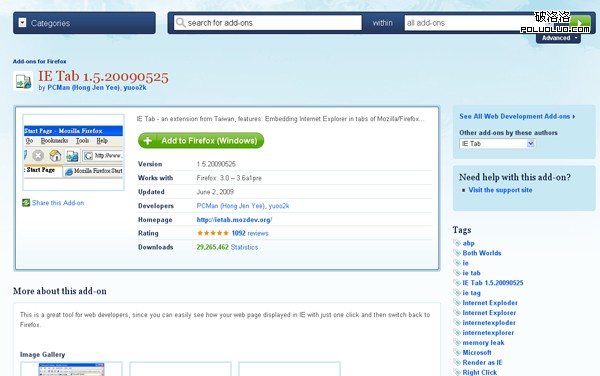Expand the Advanced search options
Viewport: 600px width, 376px height.
(558, 38)
